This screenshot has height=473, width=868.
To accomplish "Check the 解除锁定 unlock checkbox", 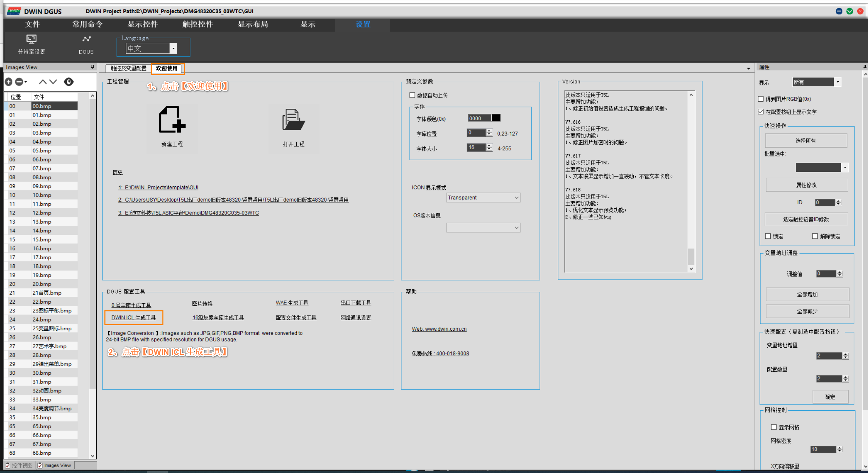I will pos(815,236).
